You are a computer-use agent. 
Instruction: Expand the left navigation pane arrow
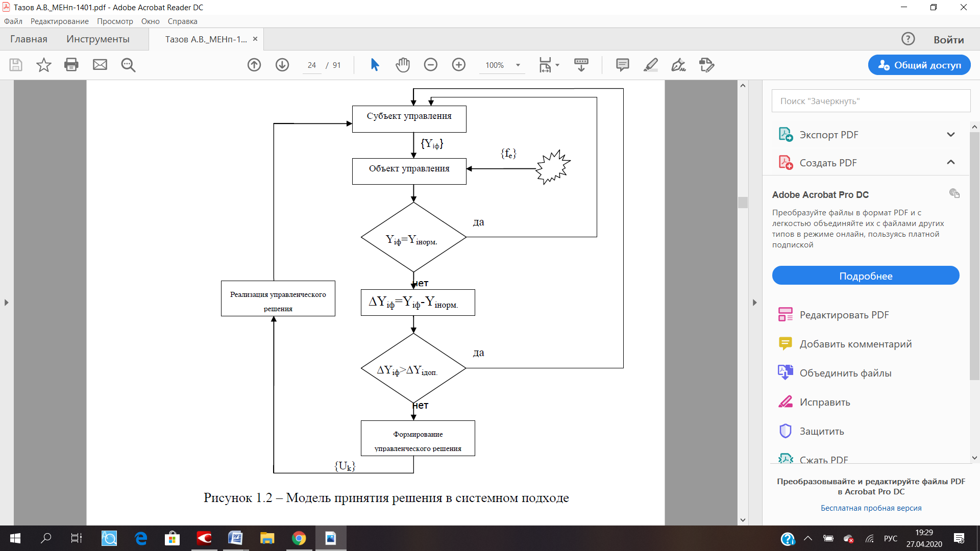[6, 303]
